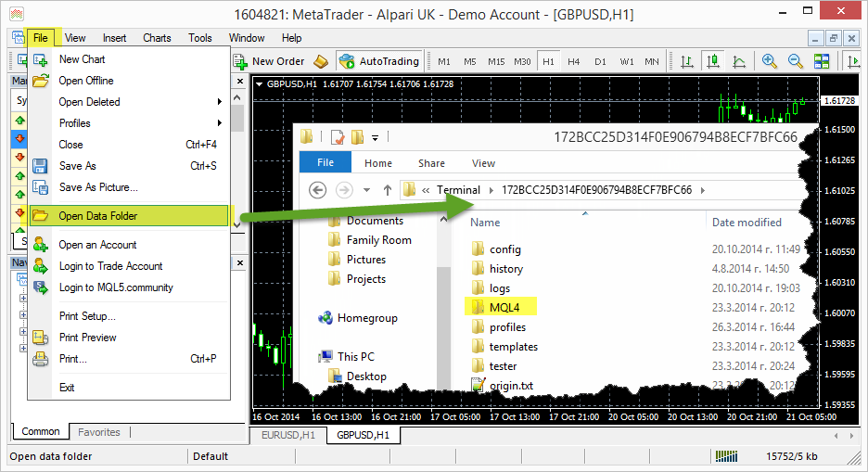Switch to the M5 timeframe
Screen dimensions: 868x472
pyautogui.click(x=470, y=61)
